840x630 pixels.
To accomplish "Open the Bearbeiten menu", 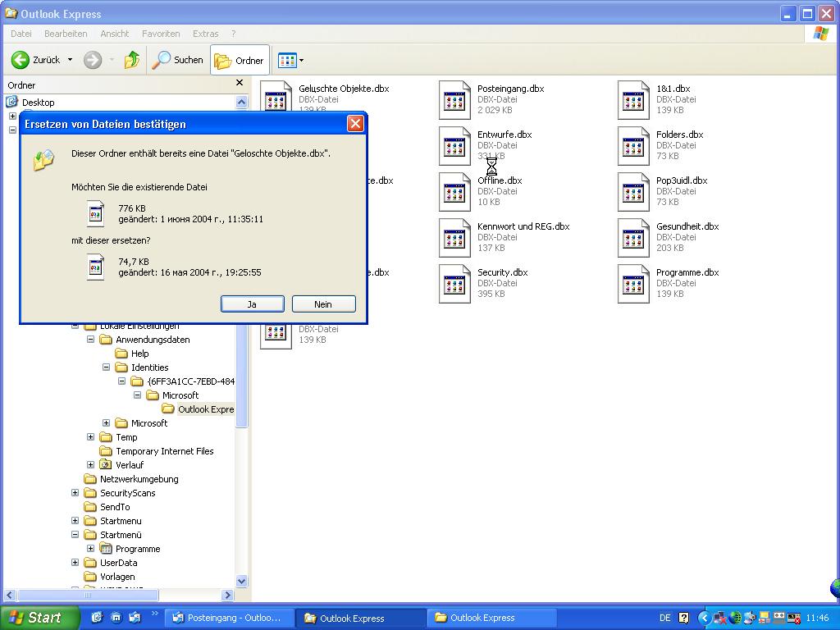I will click(x=66, y=34).
